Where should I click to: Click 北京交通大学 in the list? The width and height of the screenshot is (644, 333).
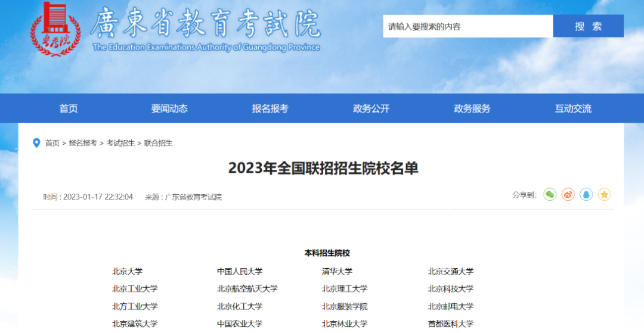point(451,272)
